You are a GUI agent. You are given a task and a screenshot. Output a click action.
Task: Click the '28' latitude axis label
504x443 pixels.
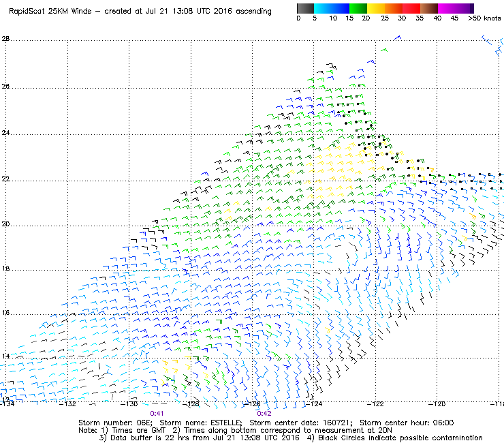click(x=5, y=39)
